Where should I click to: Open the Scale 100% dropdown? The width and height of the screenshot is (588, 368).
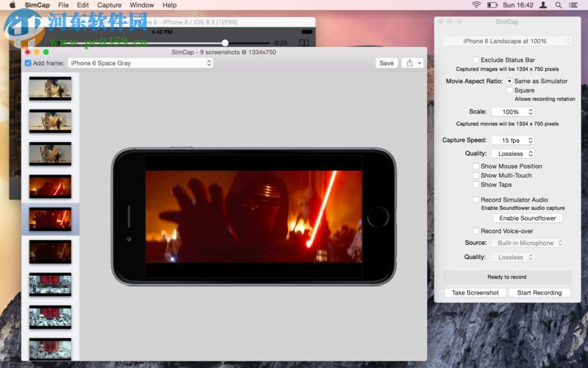[x=513, y=112]
